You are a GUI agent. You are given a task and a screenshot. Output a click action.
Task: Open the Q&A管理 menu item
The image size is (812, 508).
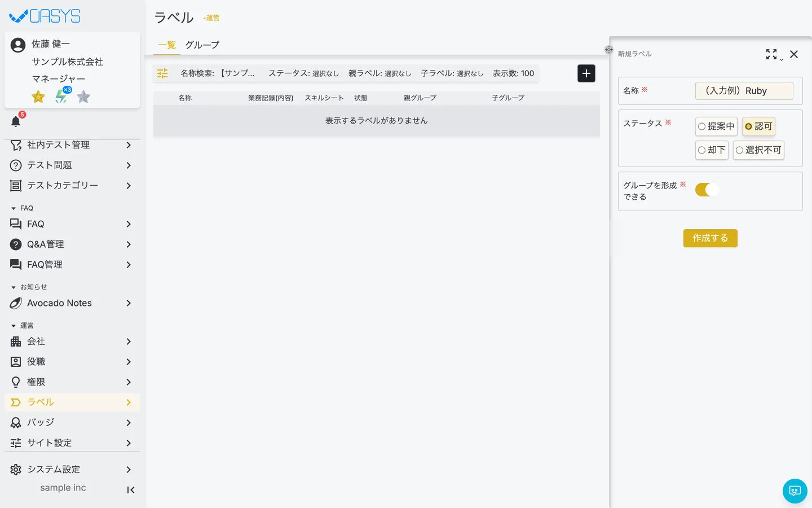coord(72,244)
